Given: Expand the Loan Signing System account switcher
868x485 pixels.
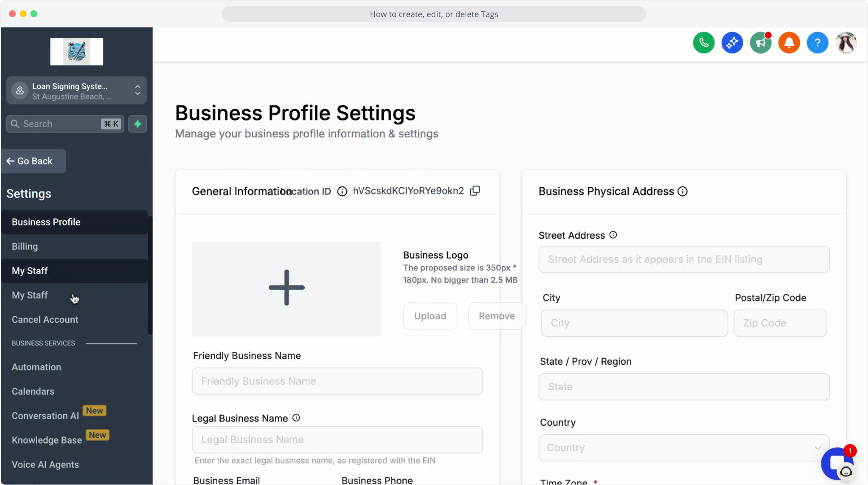Looking at the screenshot, I should [x=77, y=91].
